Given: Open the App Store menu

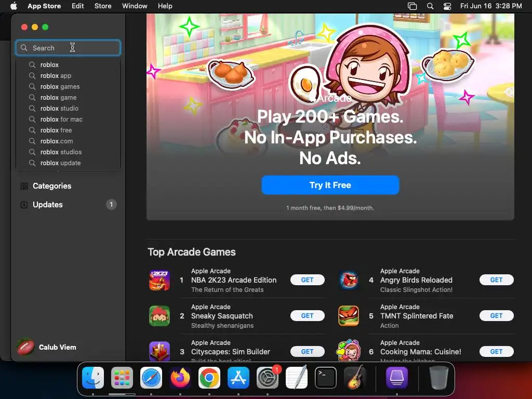Looking at the screenshot, I should (x=44, y=6).
